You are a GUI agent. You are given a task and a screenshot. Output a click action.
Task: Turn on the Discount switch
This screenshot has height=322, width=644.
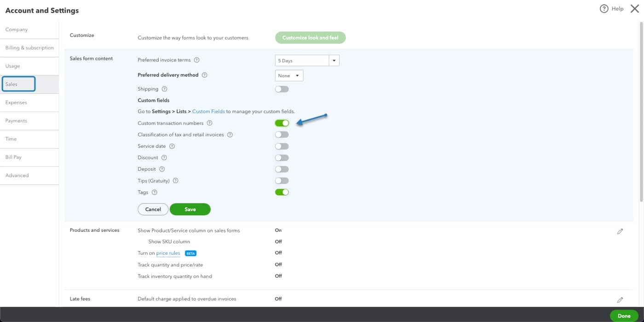pos(282,158)
